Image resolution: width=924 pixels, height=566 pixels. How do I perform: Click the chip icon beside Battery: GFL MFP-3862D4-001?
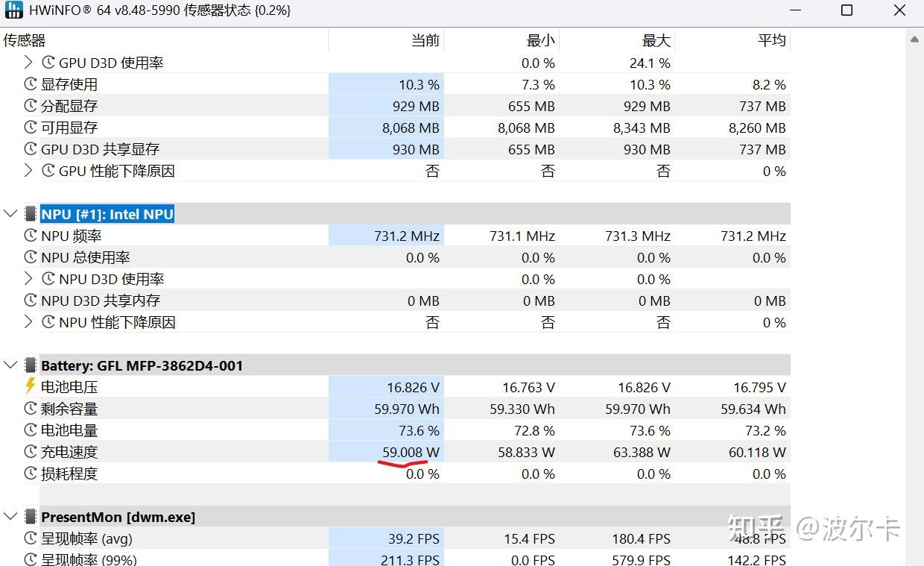coord(31,365)
